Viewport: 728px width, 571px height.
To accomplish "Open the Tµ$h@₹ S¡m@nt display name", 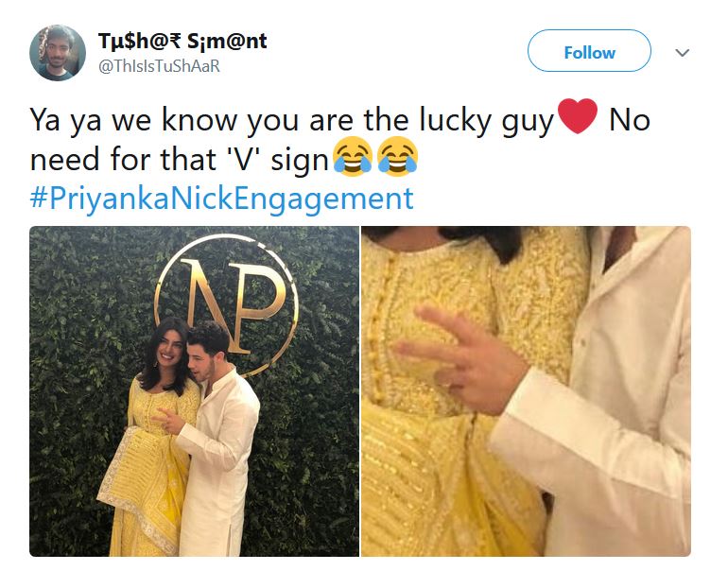I will (x=182, y=41).
